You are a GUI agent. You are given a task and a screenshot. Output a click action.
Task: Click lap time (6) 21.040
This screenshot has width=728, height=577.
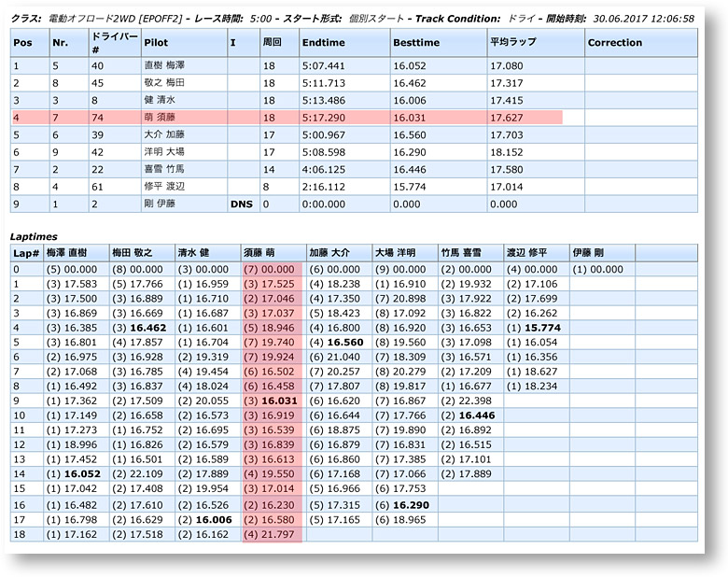click(x=335, y=357)
